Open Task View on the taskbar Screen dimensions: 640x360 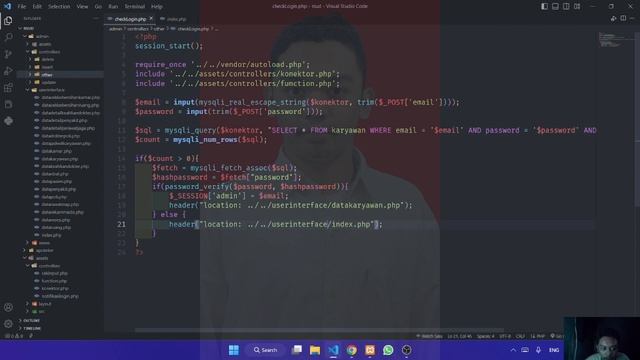297,350
